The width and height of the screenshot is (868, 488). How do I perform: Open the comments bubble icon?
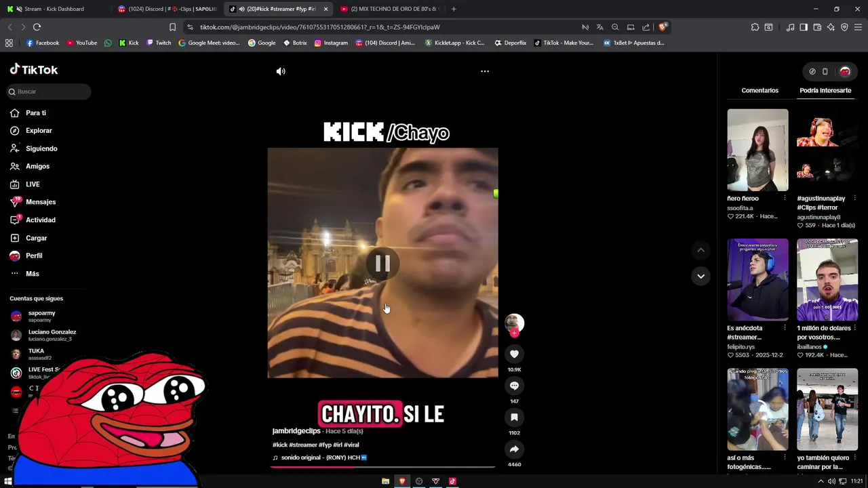[514, 386]
